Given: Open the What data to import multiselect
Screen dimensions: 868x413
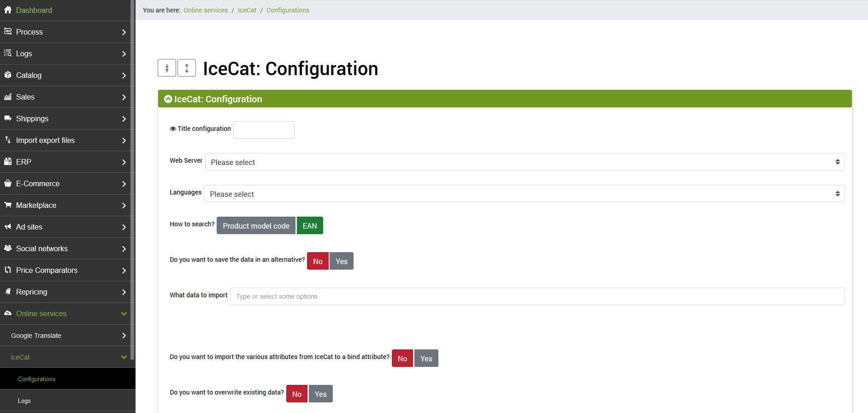Looking at the screenshot, I should click(x=537, y=296).
